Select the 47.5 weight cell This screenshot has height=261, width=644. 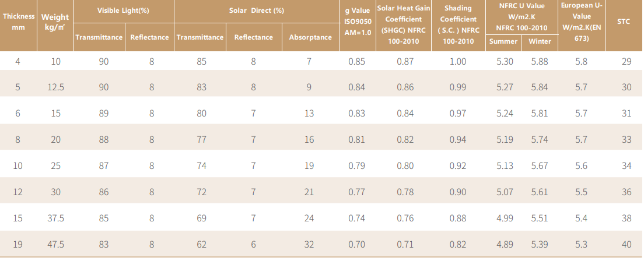56,245
